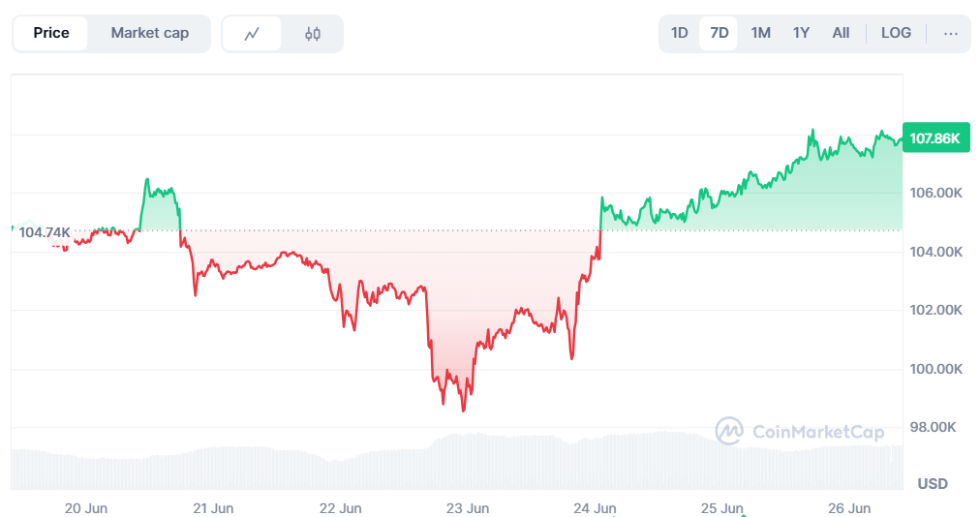Select the Price tab
This screenshot has width=980, height=517.
(51, 33)
